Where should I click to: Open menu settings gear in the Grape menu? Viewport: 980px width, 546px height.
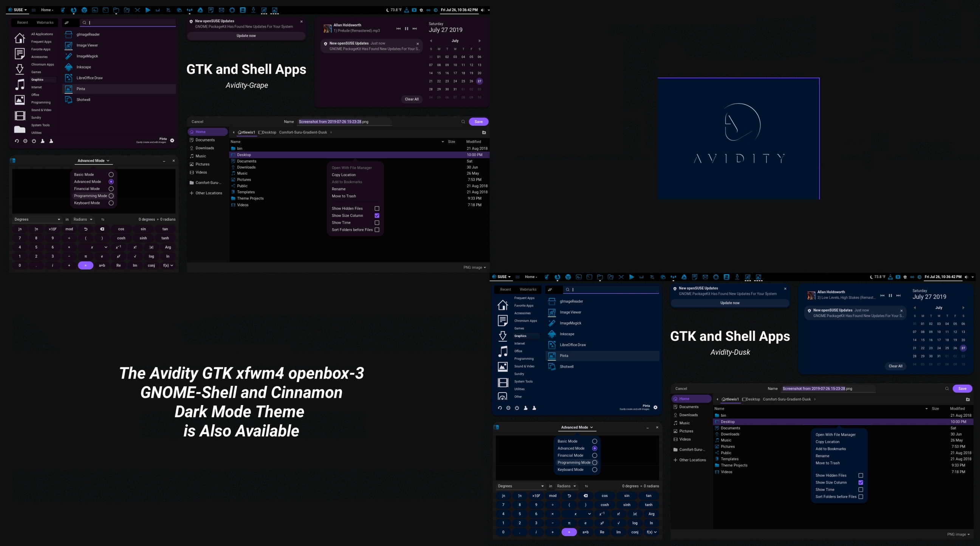point(172,140)
